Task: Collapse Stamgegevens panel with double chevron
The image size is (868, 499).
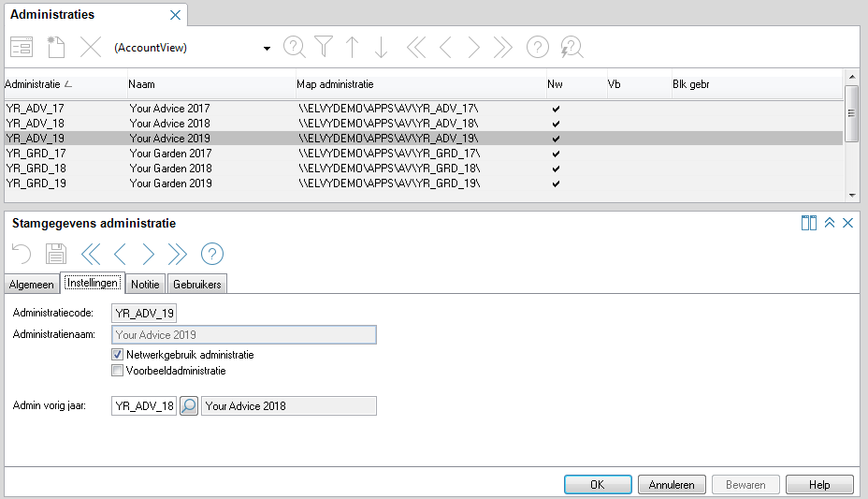Action: (829, 223)
